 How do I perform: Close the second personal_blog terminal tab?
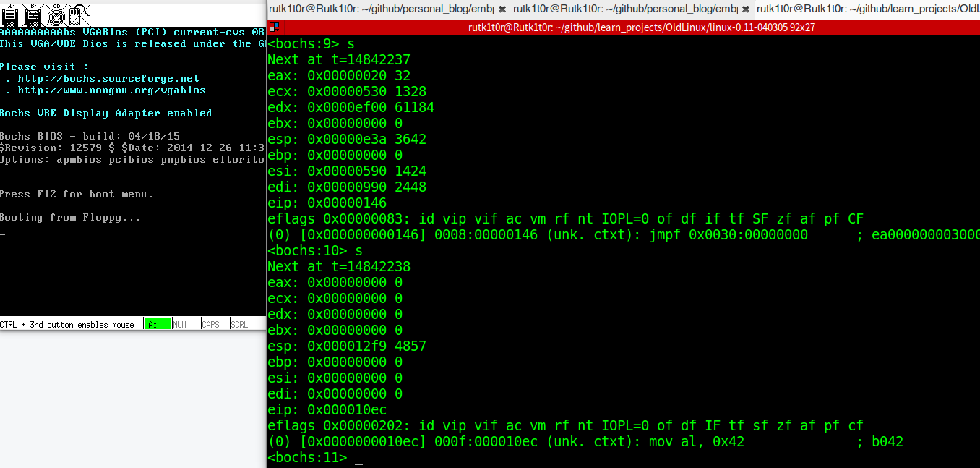click(x=745, y=9)
